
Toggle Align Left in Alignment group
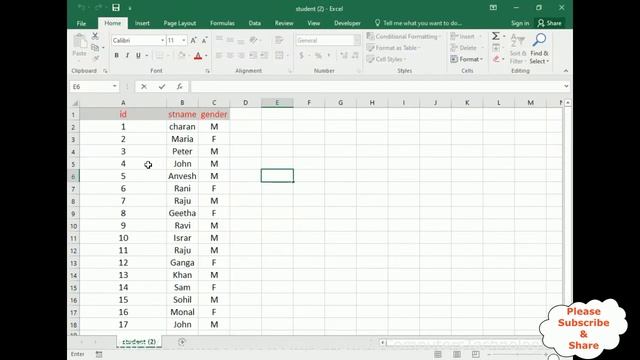point(219,56)
